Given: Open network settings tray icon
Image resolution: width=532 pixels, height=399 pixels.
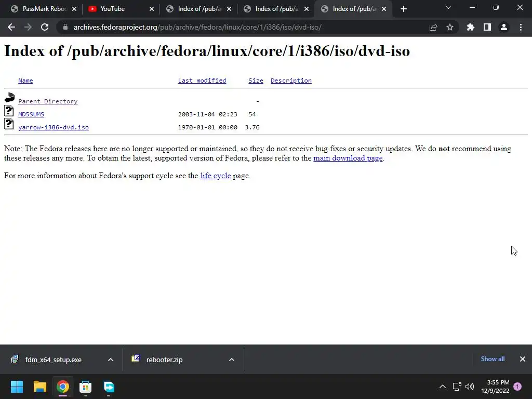Looking at the screenshot, I should click(x=457, y=387).
